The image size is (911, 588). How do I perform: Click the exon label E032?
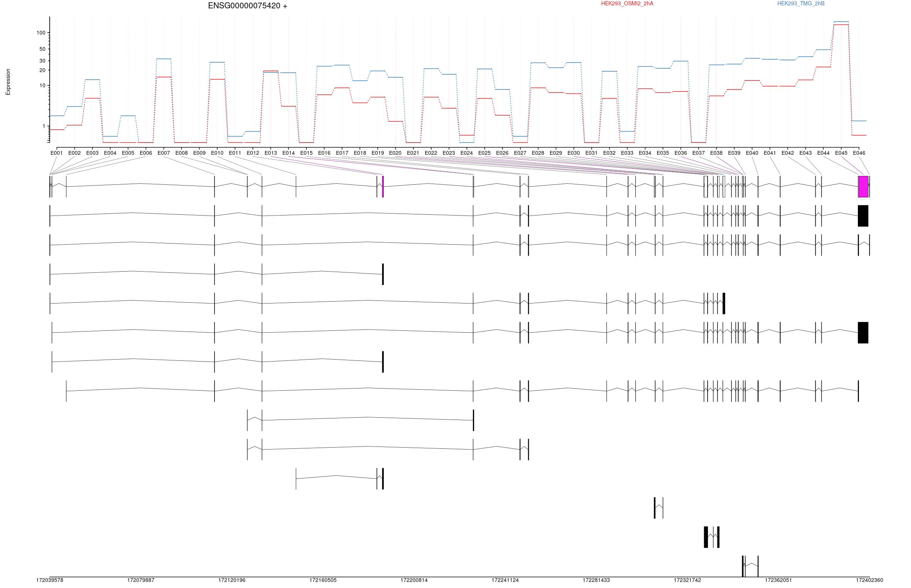click(609, 153)
